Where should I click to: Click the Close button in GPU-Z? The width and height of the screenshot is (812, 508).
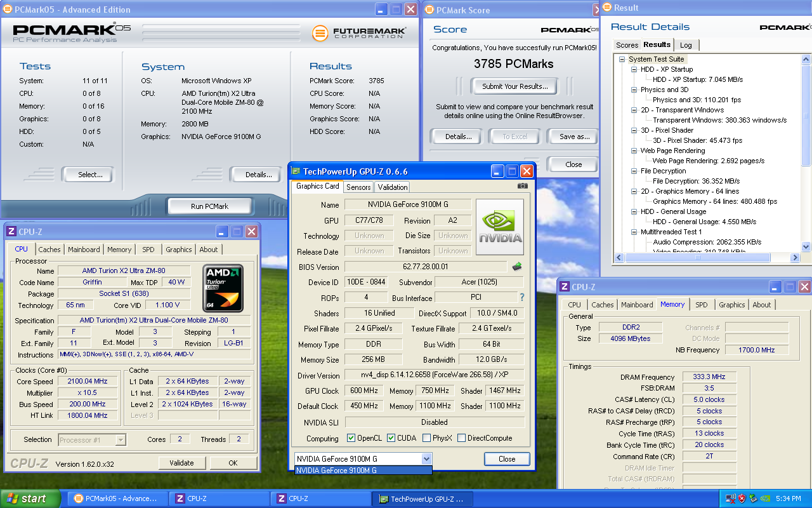tap(507, 458)
